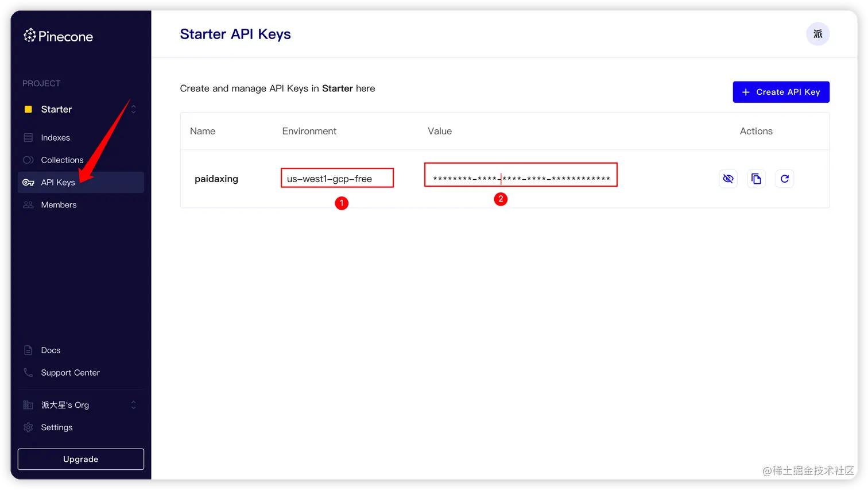Click the Support Center phone icon
The width and height of the screenshot is (868, 490).
click(28, 373)
